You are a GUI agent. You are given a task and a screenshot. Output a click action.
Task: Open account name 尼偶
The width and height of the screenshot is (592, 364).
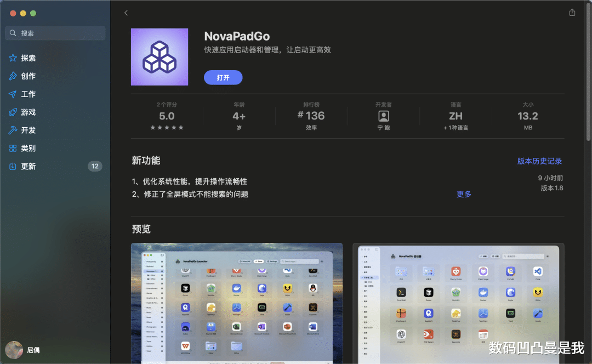click(33, 350)
